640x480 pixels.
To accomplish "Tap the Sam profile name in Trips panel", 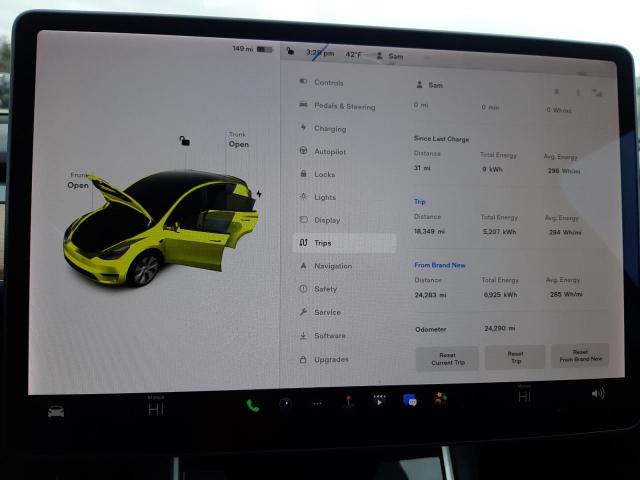I will (435, 85).
